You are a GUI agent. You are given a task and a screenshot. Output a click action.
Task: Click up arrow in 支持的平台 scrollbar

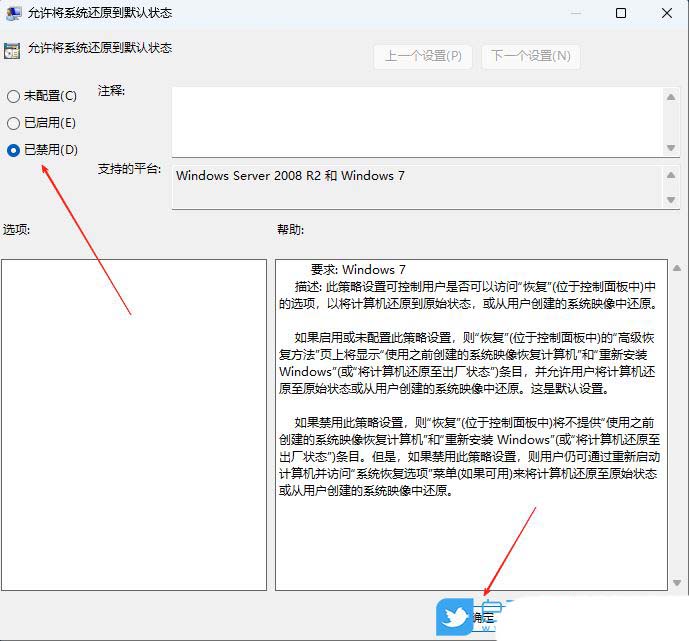(x=672, y=173)
